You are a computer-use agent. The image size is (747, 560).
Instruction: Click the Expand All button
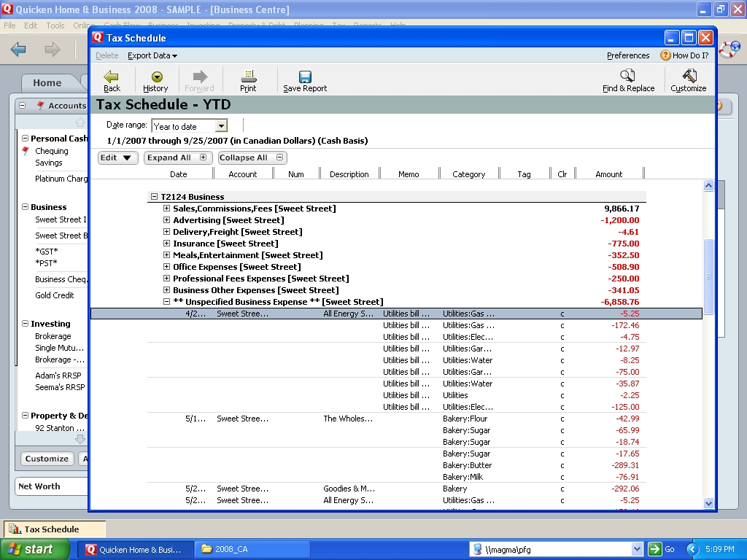pyautogui.click(x=177, y=157)
